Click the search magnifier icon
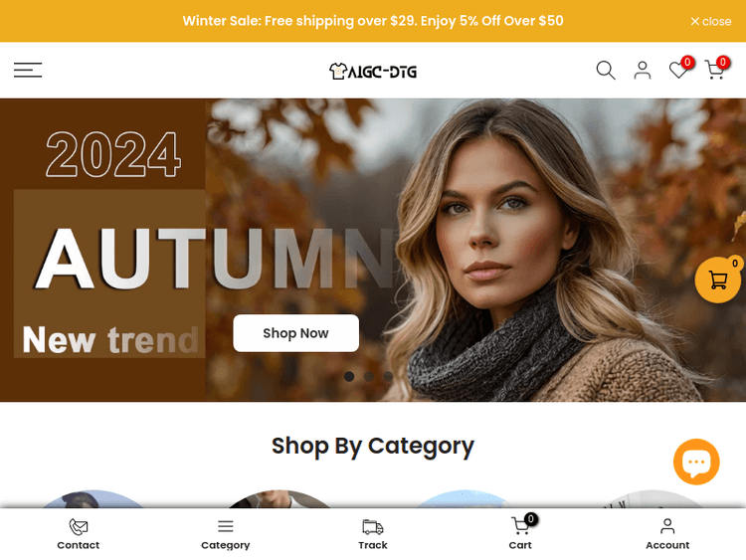The width and height of the screenshot is (746, 560). [x=606, y=71]
